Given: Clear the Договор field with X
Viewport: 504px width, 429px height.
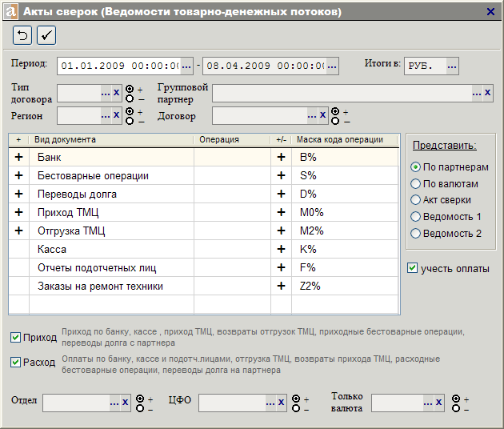Looking at the screenshot, I should (322, 115).
